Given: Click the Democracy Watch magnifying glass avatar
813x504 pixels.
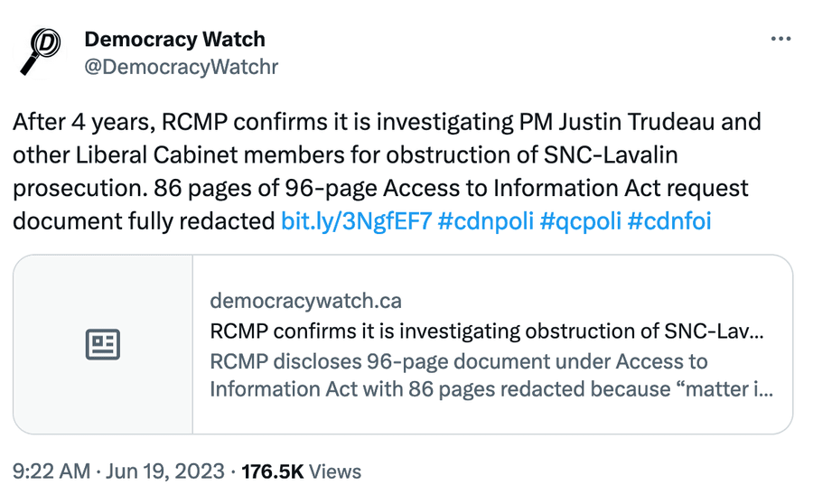Looking at the screenshot, I should (x=42, y=51).
